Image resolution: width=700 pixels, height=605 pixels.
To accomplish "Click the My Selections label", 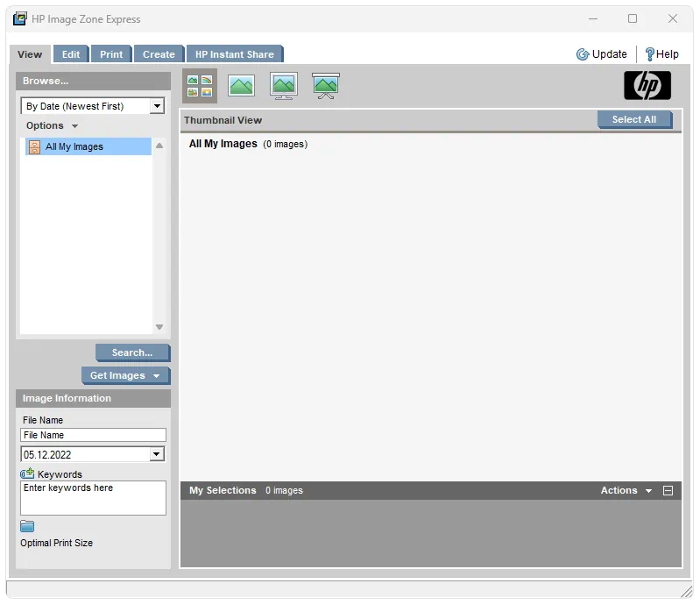I will [x=223, y=491].
